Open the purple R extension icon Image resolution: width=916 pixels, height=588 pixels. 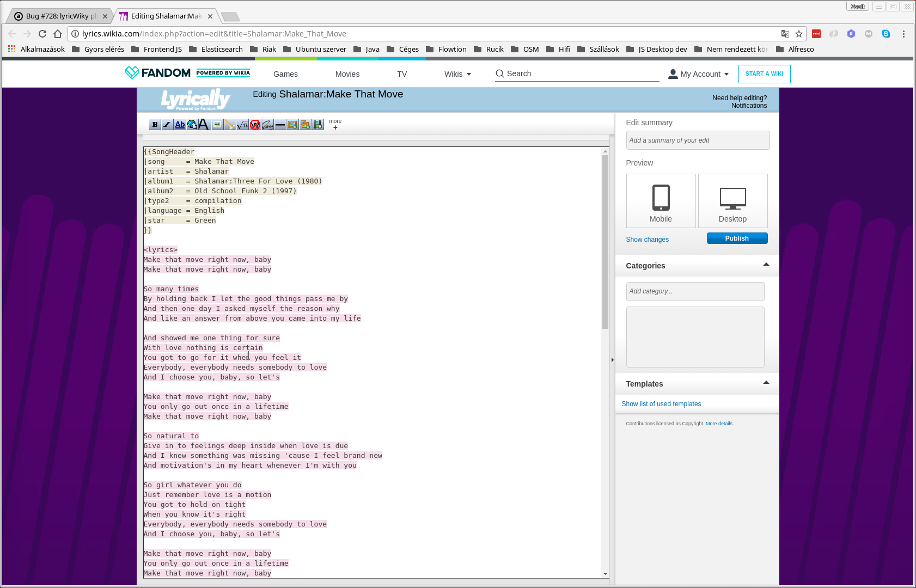851,34
